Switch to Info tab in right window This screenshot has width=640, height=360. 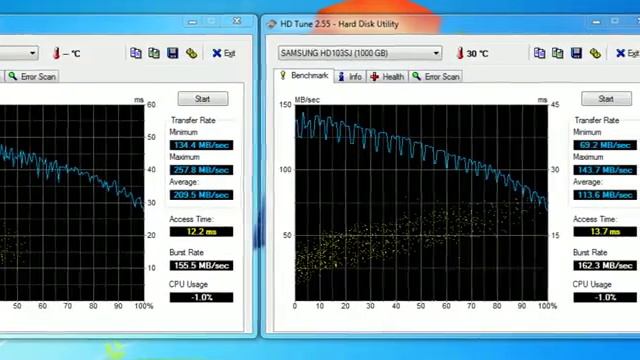350,76
